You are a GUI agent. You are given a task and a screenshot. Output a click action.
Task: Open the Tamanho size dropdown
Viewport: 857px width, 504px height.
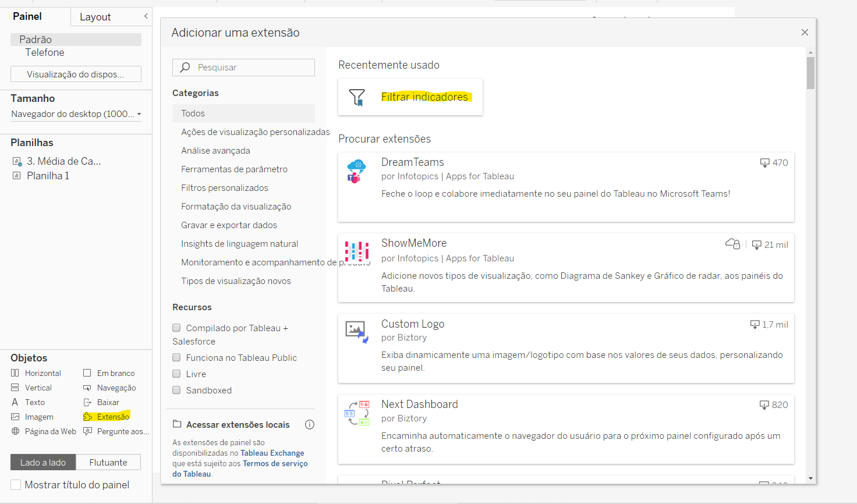(76, 114)
